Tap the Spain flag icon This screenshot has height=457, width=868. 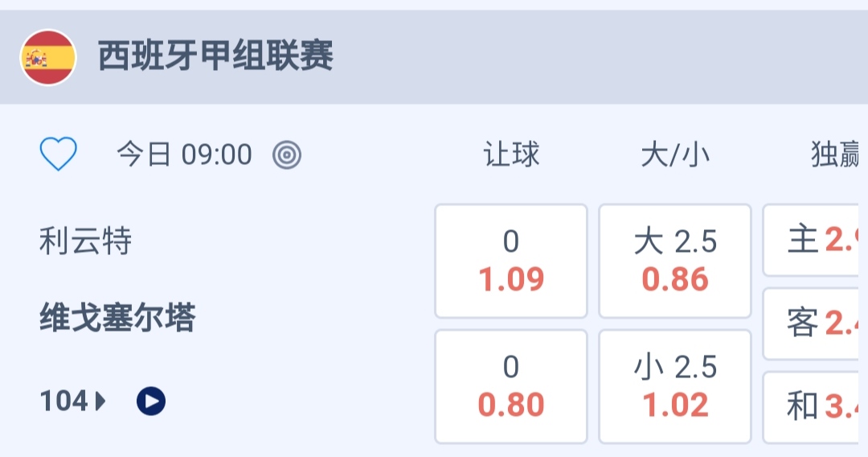pos(48,58)
